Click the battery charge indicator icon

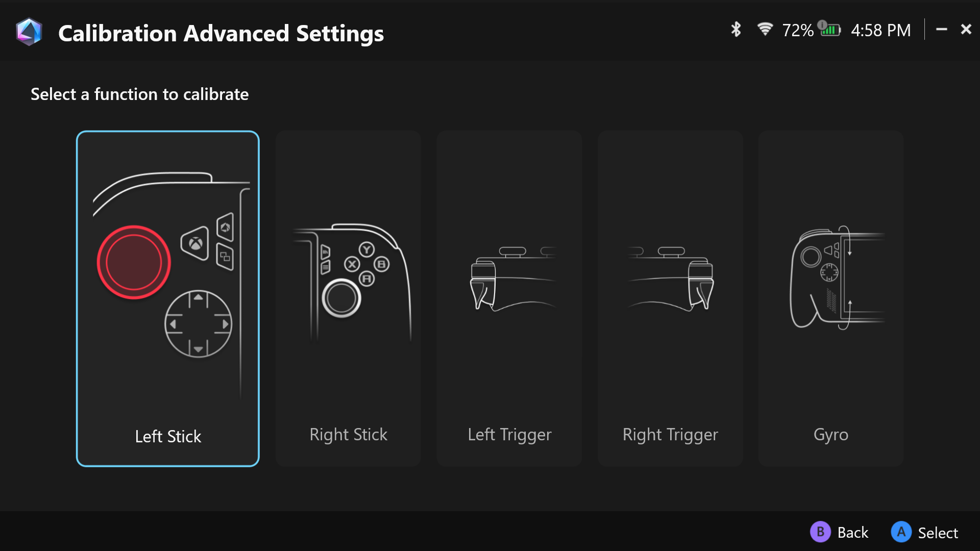coord(829,29)
